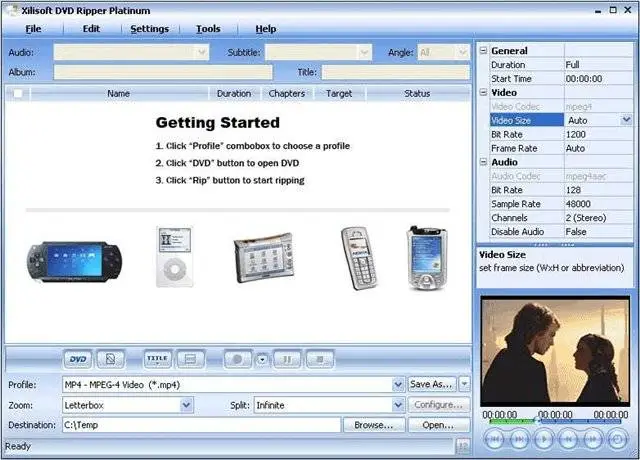640x460 pixels.
Task: Select the Frame Rate property row
Action: pos(561,148)
